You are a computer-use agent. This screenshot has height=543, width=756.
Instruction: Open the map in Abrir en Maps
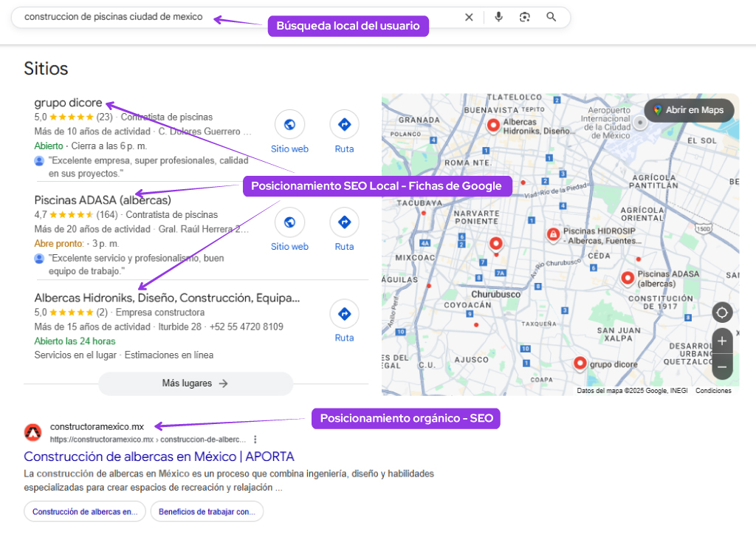coord(689,109)
